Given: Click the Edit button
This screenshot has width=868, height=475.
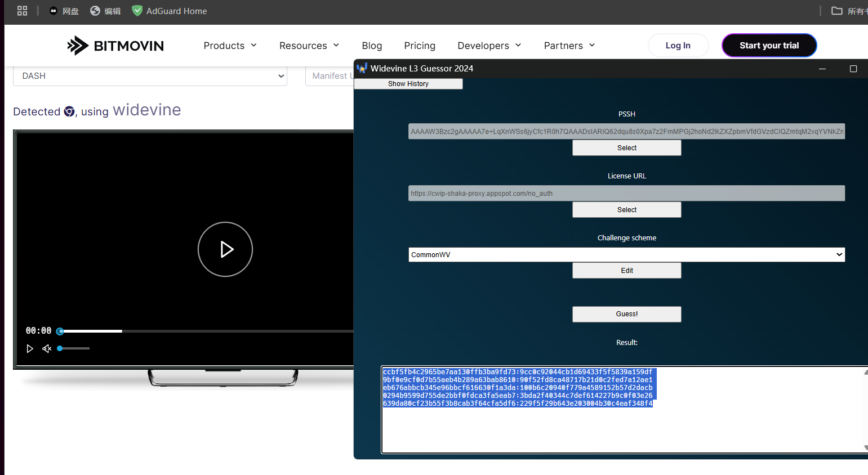Looking at the screenshot, I should pyautogui.click(x=627, y=271).
